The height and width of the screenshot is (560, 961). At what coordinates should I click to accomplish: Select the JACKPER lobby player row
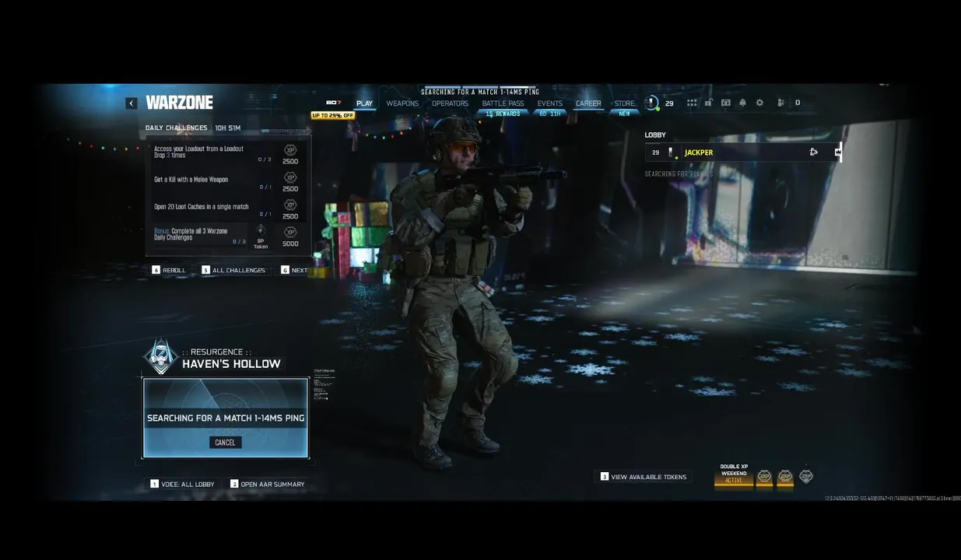pyautogui.click(x=743, y=152)
